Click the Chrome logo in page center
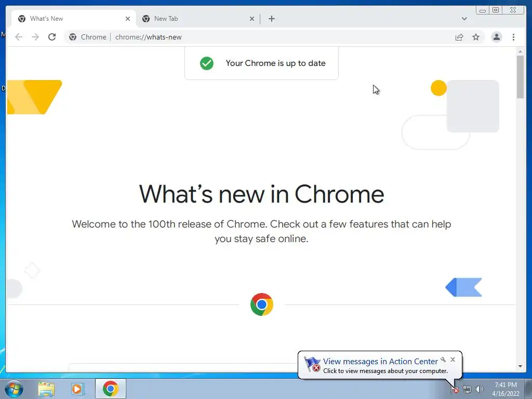 click(x=262, y=304)
